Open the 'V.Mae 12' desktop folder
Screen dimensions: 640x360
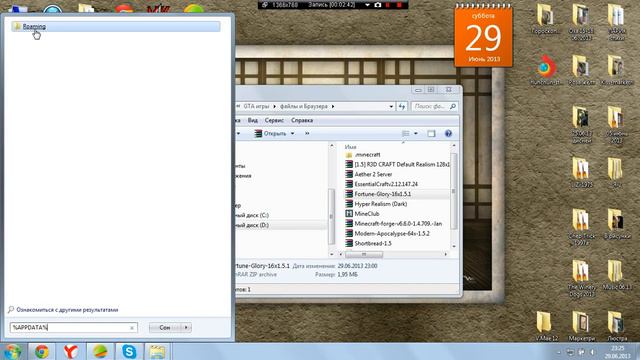click(546, 326)
